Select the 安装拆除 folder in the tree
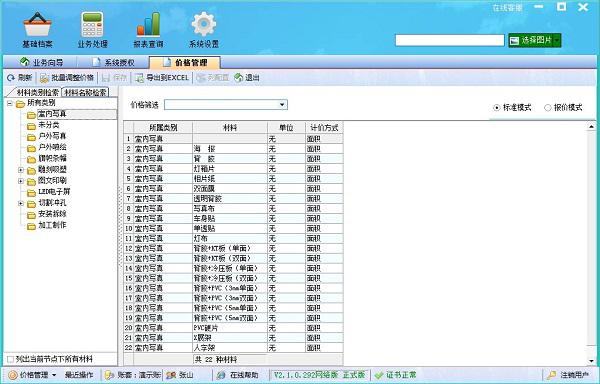 [52, 214]
